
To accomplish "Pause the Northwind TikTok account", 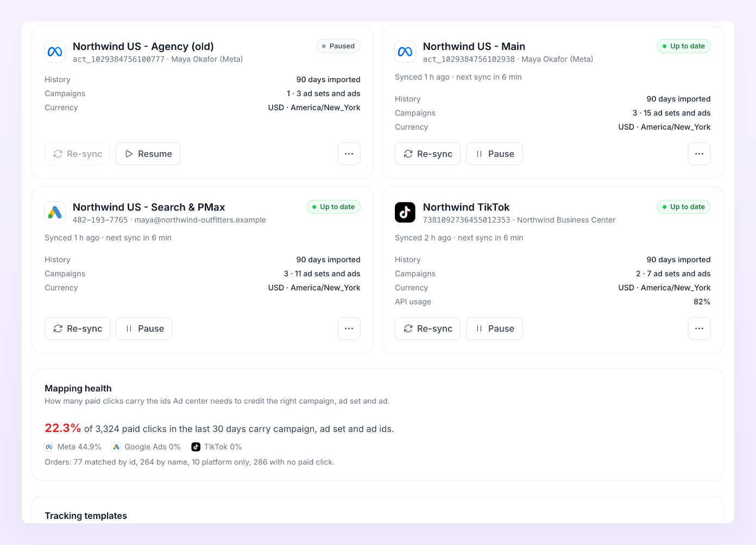I will 494,328.
